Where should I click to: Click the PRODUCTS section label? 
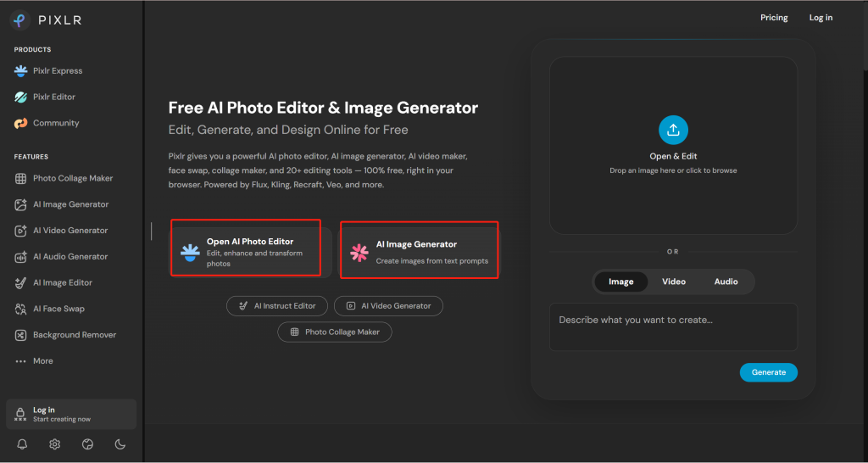(x=33, y=50)
